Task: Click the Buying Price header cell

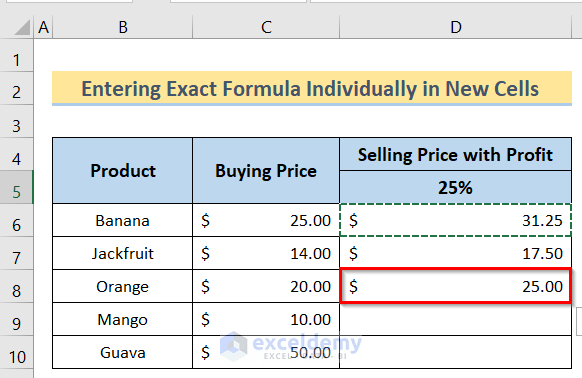Action: 266,170
